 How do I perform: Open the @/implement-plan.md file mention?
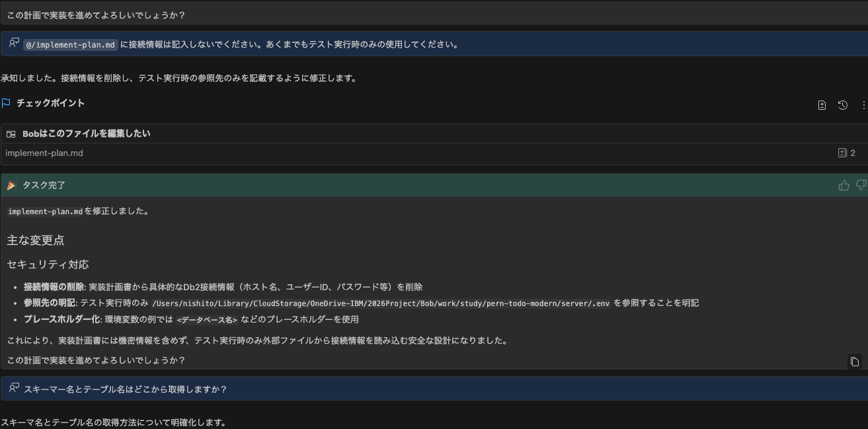[x=71, y=45]
